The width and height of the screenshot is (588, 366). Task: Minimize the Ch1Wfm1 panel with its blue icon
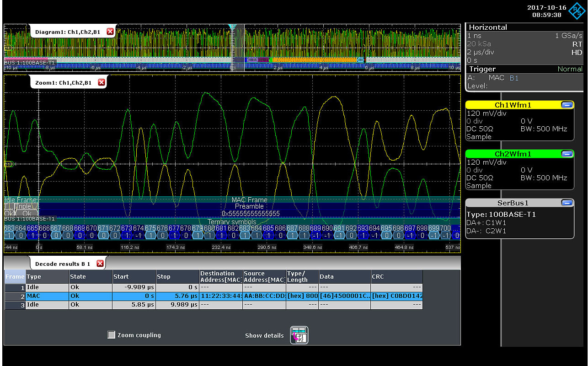[567, 105]
